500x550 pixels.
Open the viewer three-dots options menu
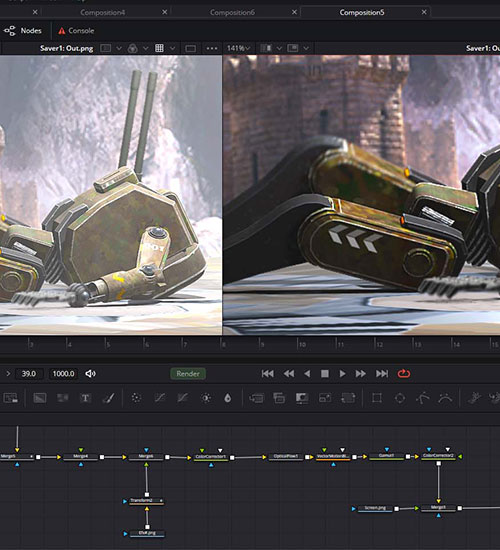pyautogui.click(x=212, y=48)
